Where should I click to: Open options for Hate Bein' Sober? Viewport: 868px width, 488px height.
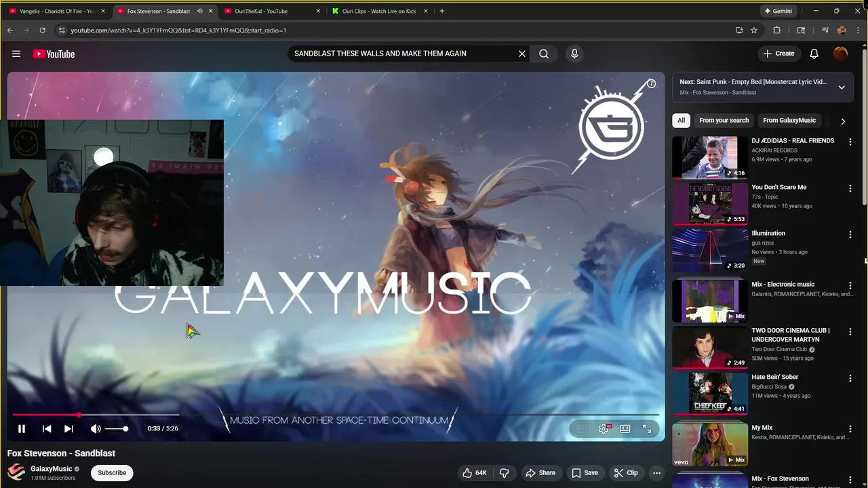click(850, 378)
